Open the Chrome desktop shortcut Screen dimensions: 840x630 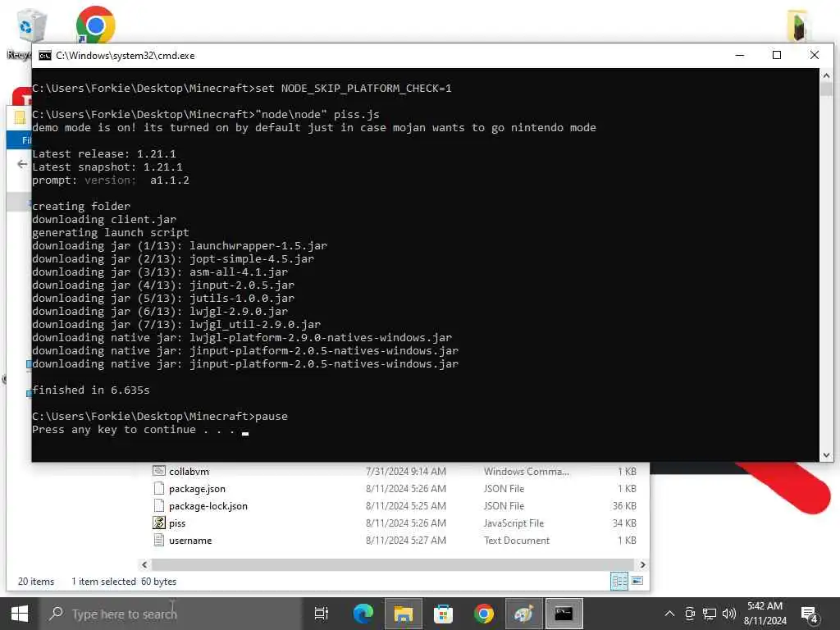[x=95, y=24]
